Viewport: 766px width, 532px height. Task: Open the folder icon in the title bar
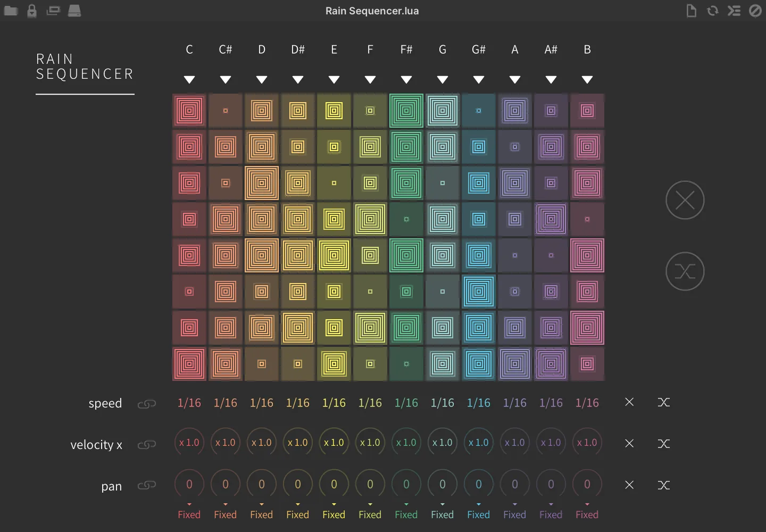pos(11,11)
